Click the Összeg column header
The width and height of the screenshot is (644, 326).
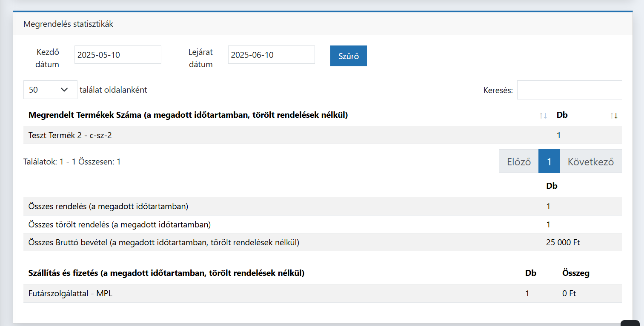pos(575,273)
